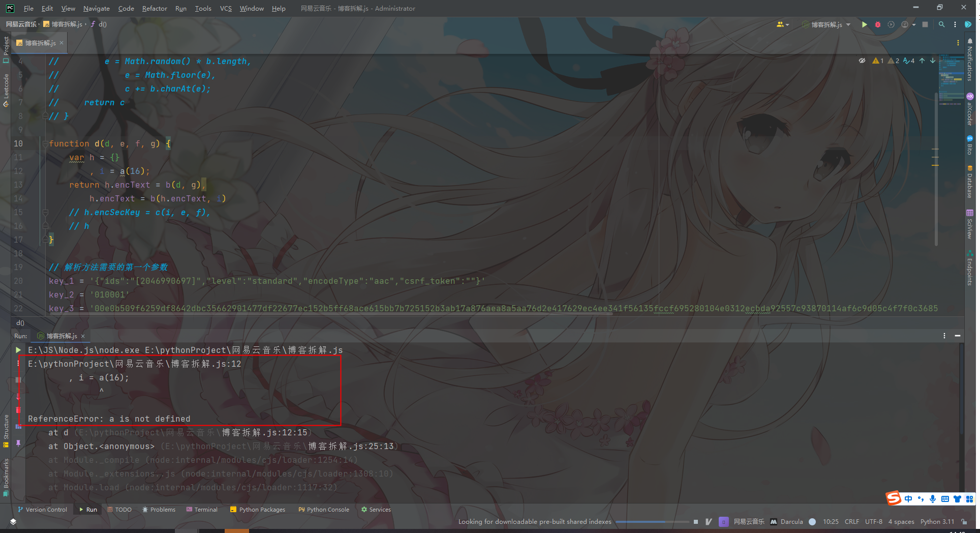Open the Endpoints tool window
Viewport: 980px width, 533px height.
[x=970, y=268]
